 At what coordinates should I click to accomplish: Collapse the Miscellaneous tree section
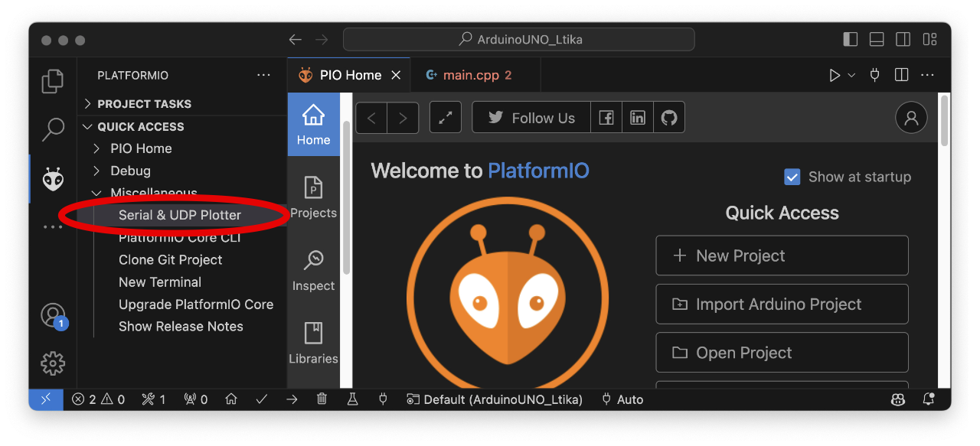point(96,193)
